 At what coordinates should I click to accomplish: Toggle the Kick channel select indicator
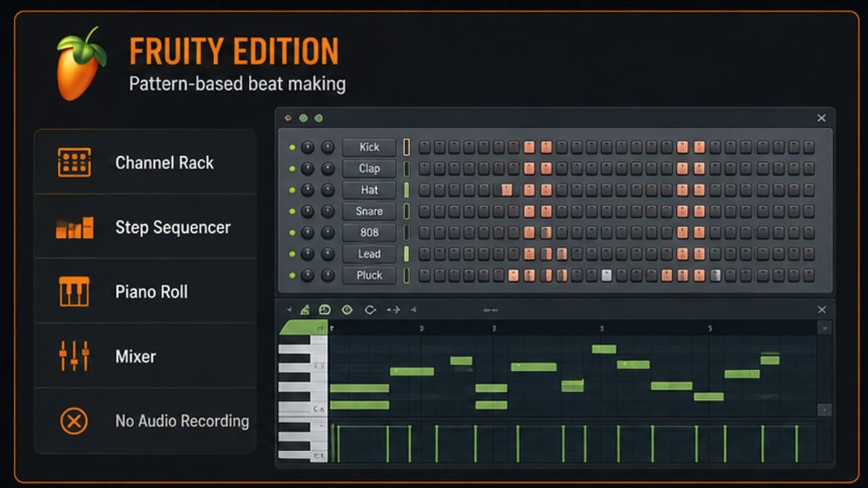[407, 147]
